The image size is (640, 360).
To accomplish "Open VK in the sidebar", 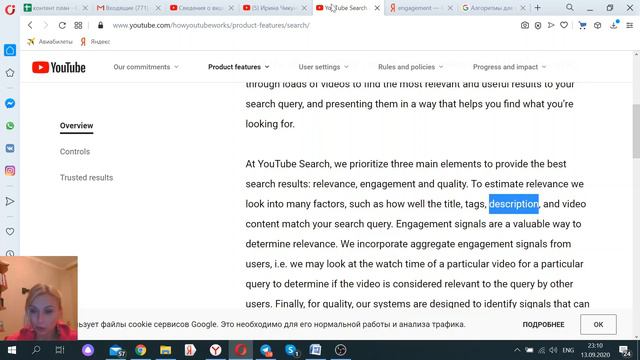I will 10,148.
